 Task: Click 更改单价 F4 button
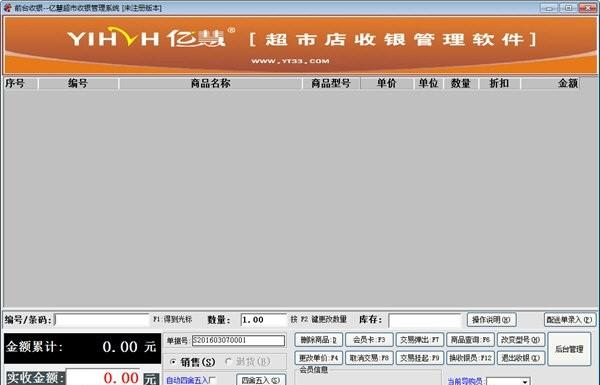318,358
